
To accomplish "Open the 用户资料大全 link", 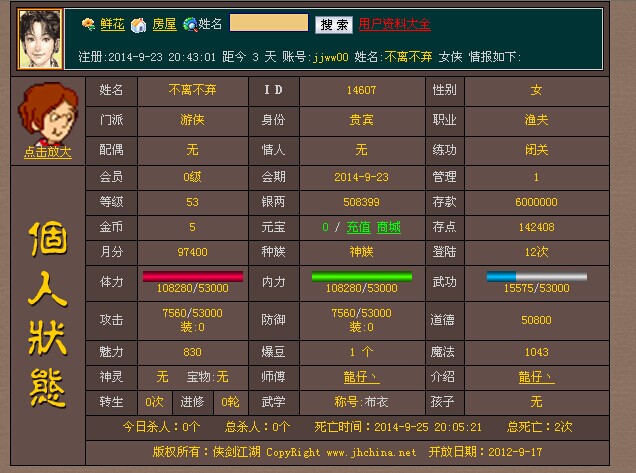I will coord(394,24).
